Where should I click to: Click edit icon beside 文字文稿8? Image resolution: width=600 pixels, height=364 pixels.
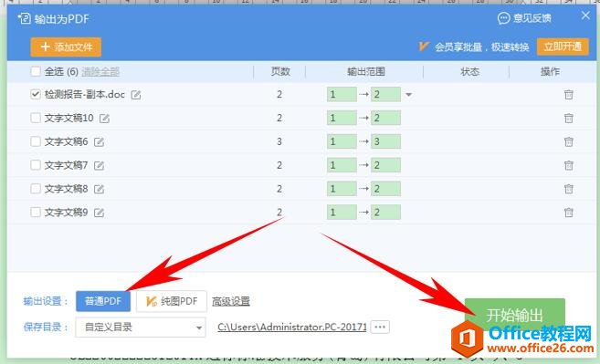(x=100, y=189)
